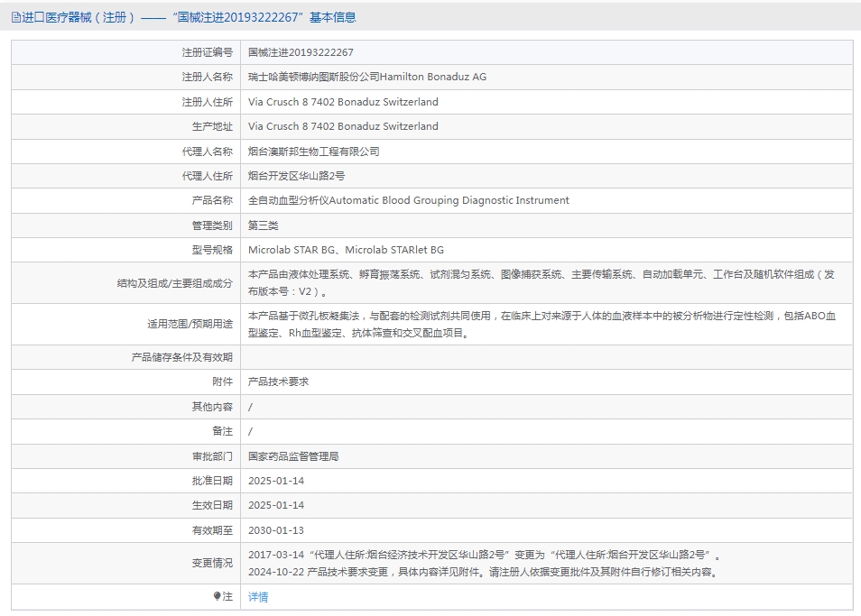Click expiry date 2030-01-13
Viewport: 861px width, 616px height.
pyautogui.click(x=276, y=530)
